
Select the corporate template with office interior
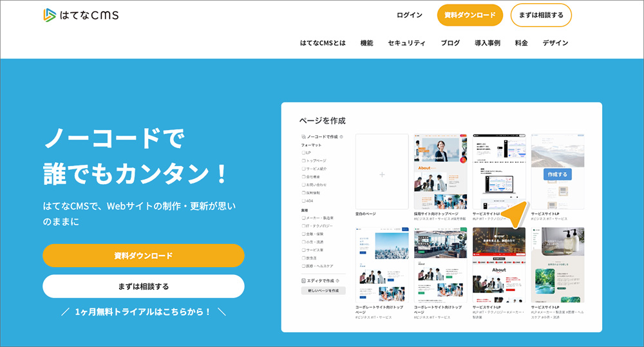(x=440, y=265)
